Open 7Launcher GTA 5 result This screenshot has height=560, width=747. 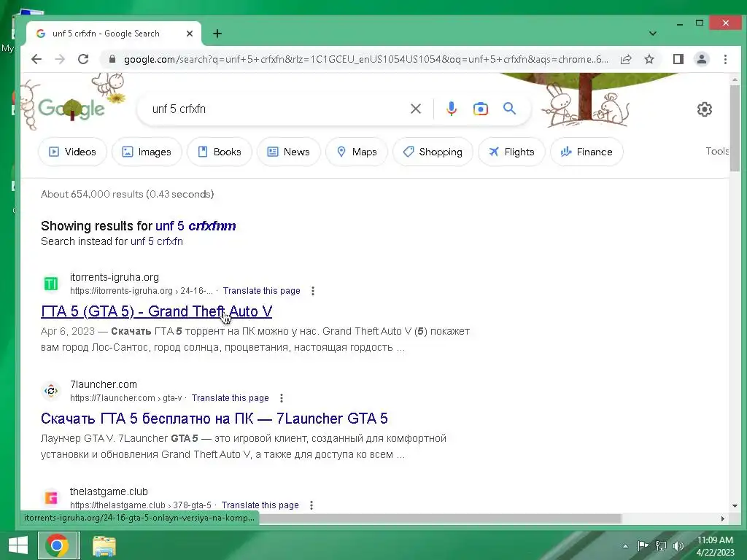coord(214,419)
